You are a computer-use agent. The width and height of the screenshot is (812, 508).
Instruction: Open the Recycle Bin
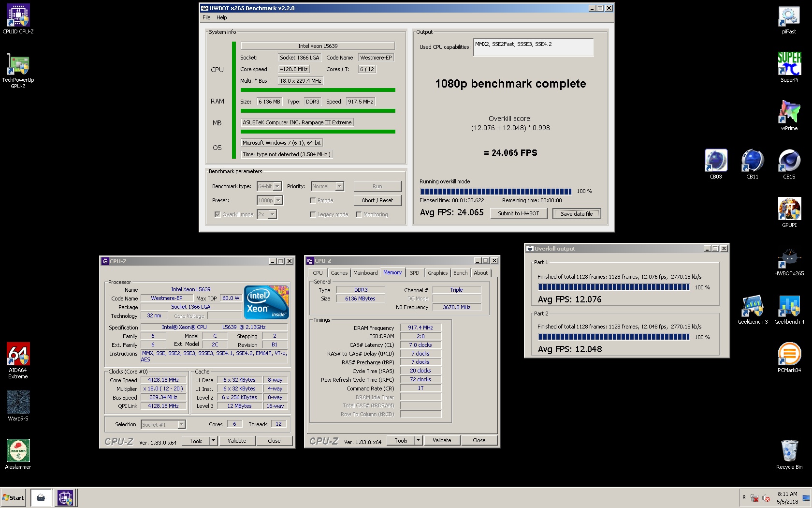[x=789, y=455]
